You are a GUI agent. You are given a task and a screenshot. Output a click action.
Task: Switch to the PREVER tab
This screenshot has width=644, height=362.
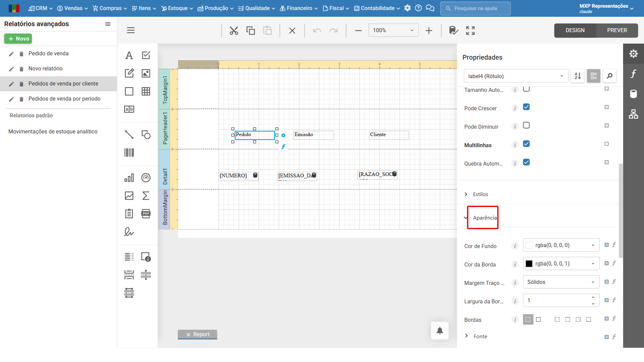coord(617,30)
